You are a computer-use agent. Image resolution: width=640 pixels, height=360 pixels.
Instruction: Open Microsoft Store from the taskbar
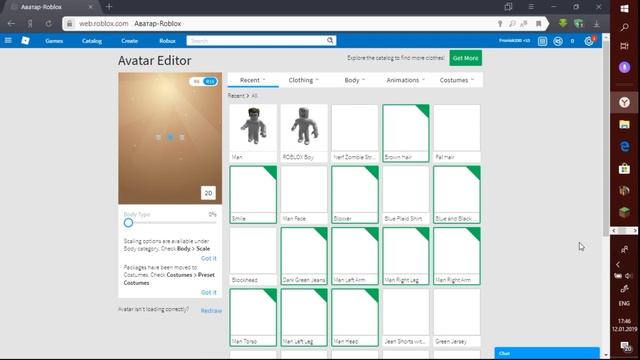(x=624, y=168)
